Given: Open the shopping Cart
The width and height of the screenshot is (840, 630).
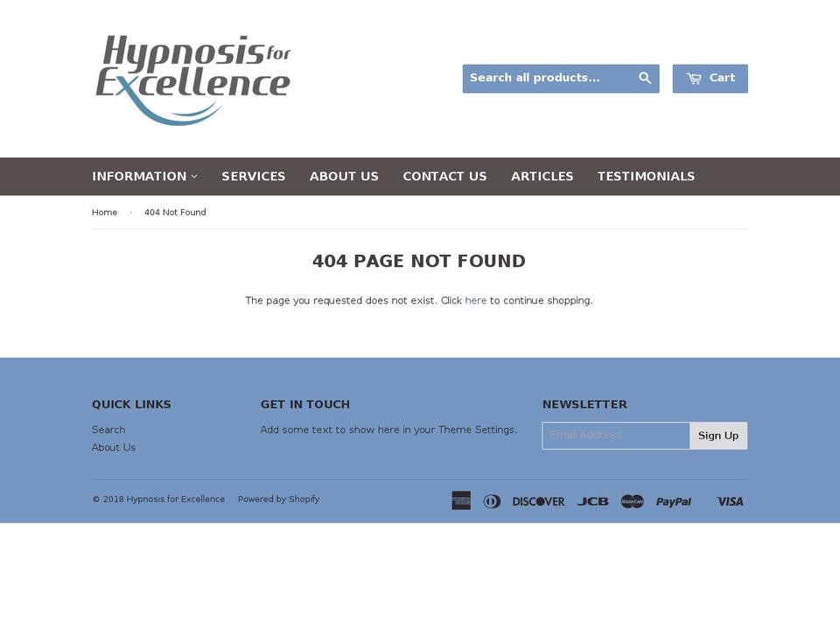Looking at the screenshot, I should (710, 79).
